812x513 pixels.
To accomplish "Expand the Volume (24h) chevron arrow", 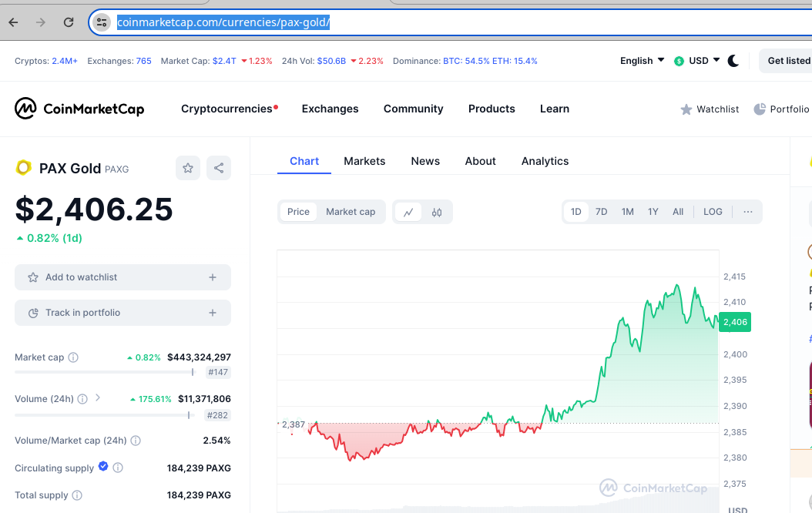I will coord(97,398).
